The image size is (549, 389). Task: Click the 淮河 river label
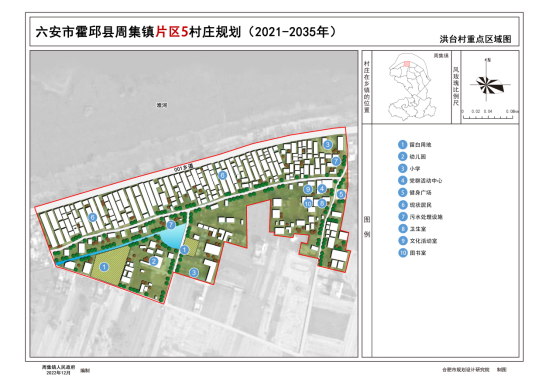(162, 105)
